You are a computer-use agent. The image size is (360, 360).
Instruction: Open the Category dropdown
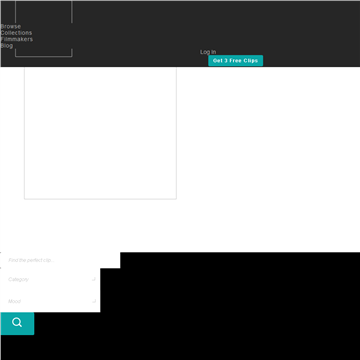[x=50, y=279]
